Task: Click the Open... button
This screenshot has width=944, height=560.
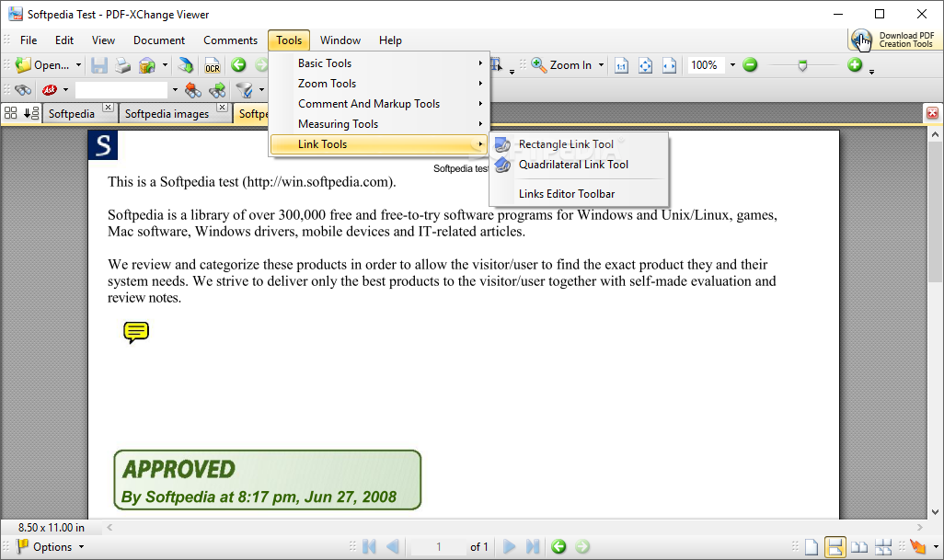Action: click(42, 65)
